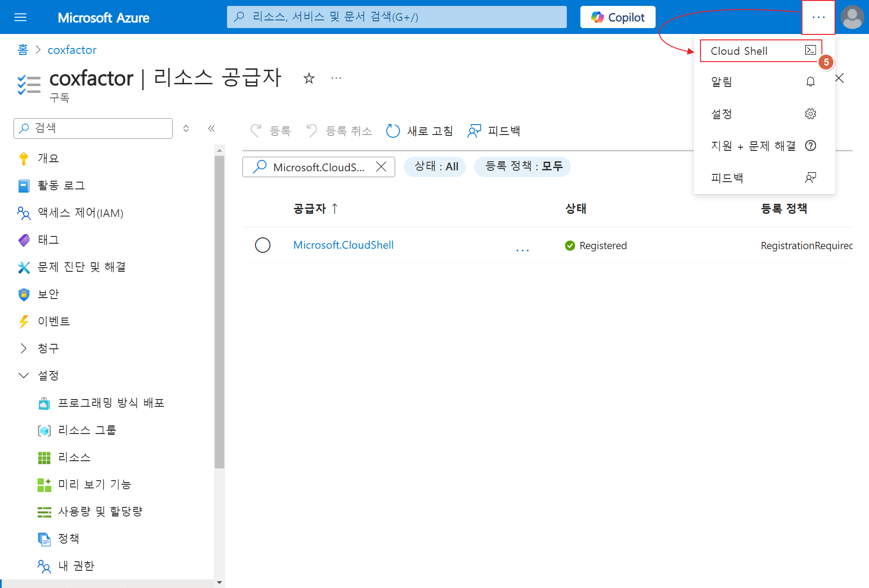Click the Microsoft Azure logo text
Viewport: 869px width, 588px height.
click(x=103, y=18)
